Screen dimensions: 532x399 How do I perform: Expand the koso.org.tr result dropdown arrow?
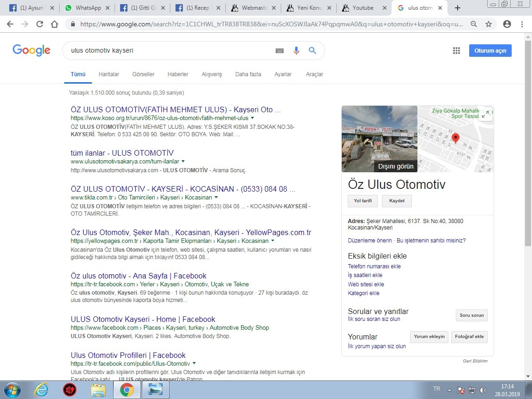(252, 118)
